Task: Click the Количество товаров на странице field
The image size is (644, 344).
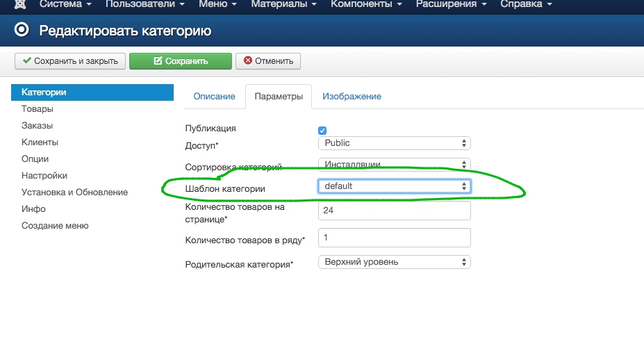Action: click(x=394, y=211)
